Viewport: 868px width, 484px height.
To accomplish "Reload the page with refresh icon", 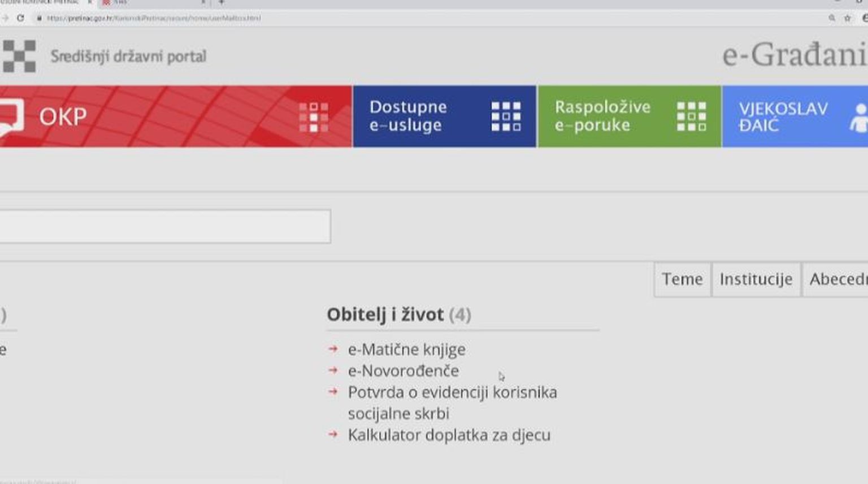I will coord(20,18).
